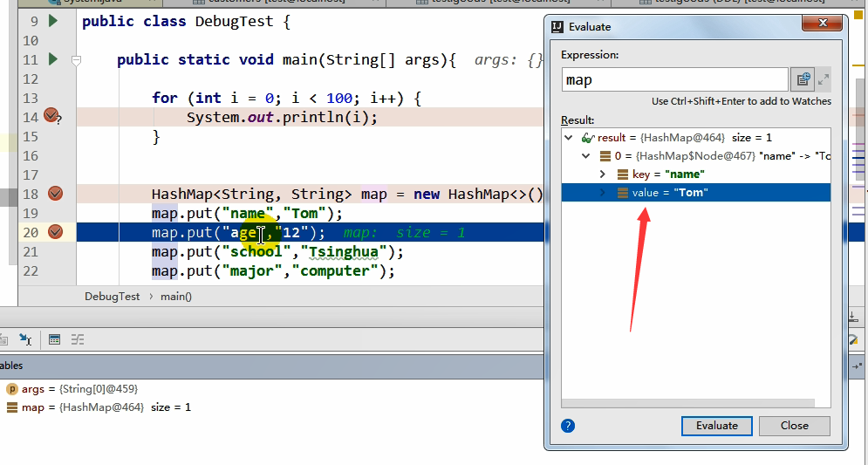
Task: Click the "Use Ctrl+Shift+Enter to add to Watches" hint
Action: [742, 101]
